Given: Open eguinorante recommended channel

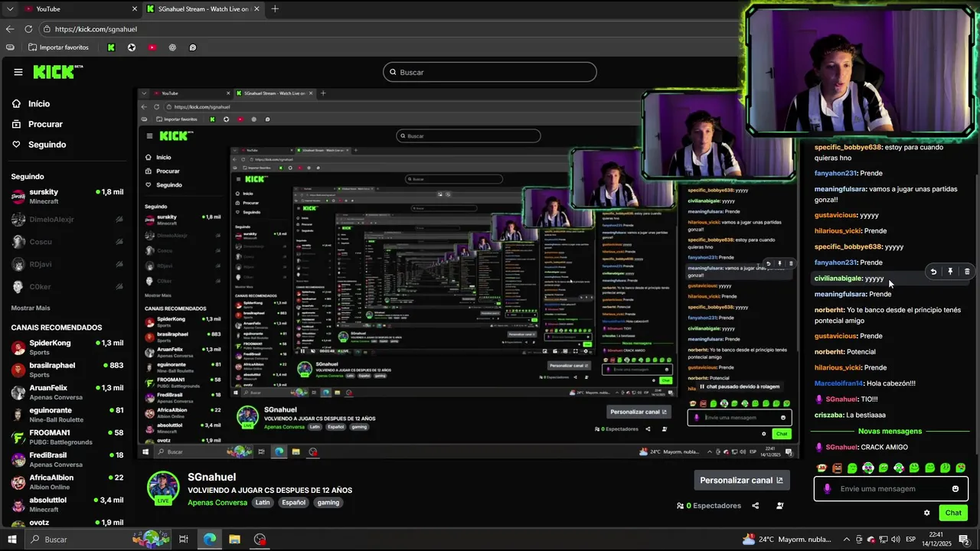Looking at the screenshot, I should tap(67, 415).
